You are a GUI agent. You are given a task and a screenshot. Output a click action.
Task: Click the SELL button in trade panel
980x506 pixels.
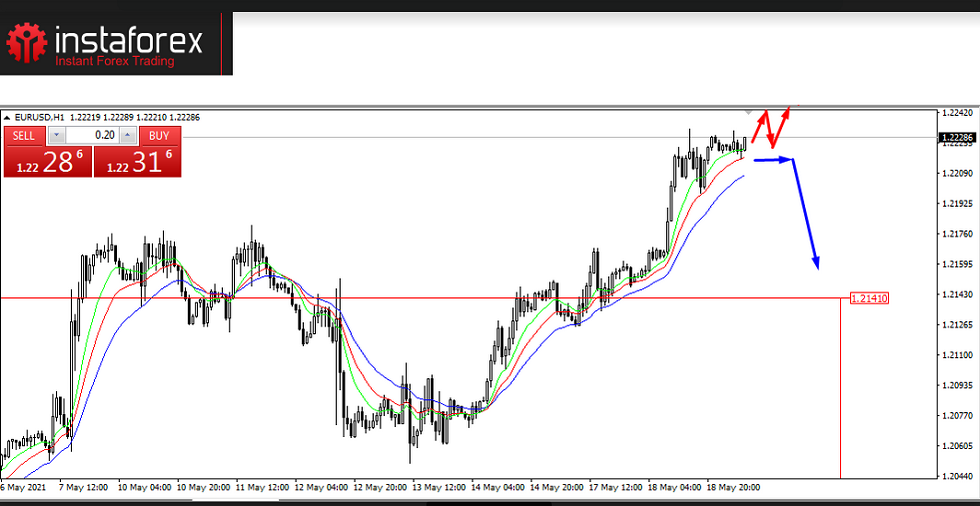pyautogui.click(x=25, y=136)
